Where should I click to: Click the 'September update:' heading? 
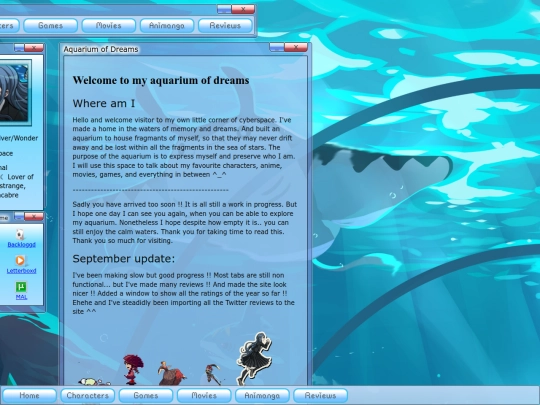pyautogui.click(x=124, y=259)
